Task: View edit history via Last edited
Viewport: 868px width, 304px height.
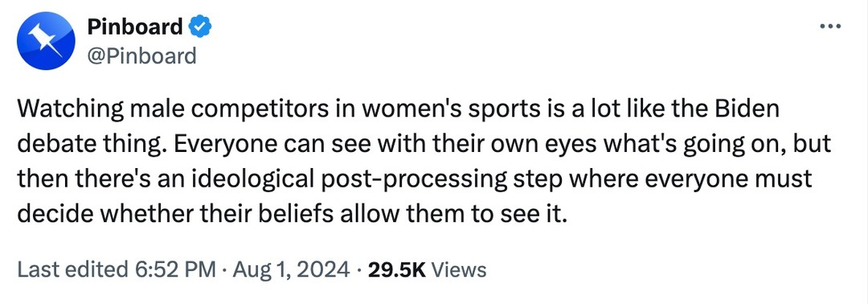Action: (x=72, y=269)
